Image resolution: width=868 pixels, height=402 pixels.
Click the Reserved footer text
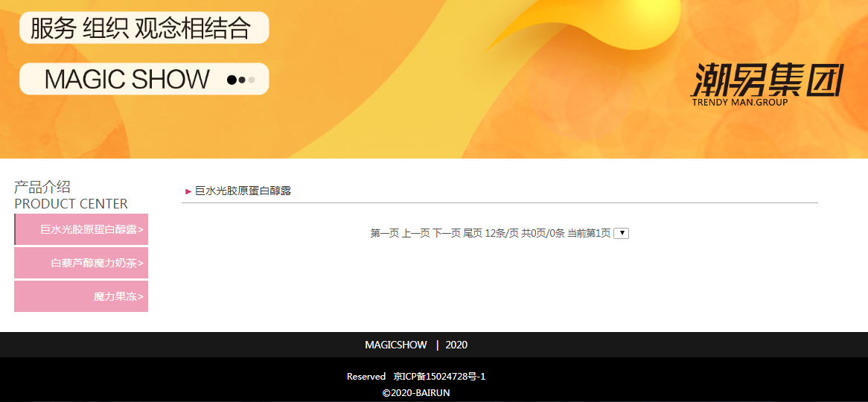[x=366, y=377]
